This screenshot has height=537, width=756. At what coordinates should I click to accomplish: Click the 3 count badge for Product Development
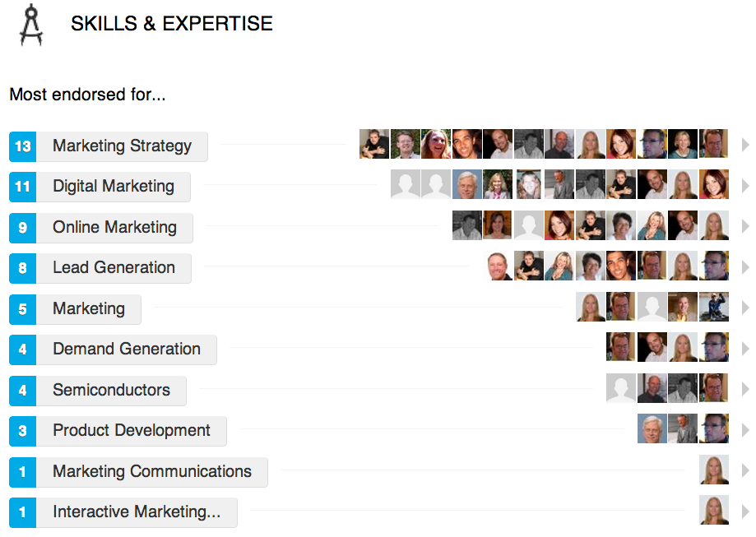tap(23, 432)
